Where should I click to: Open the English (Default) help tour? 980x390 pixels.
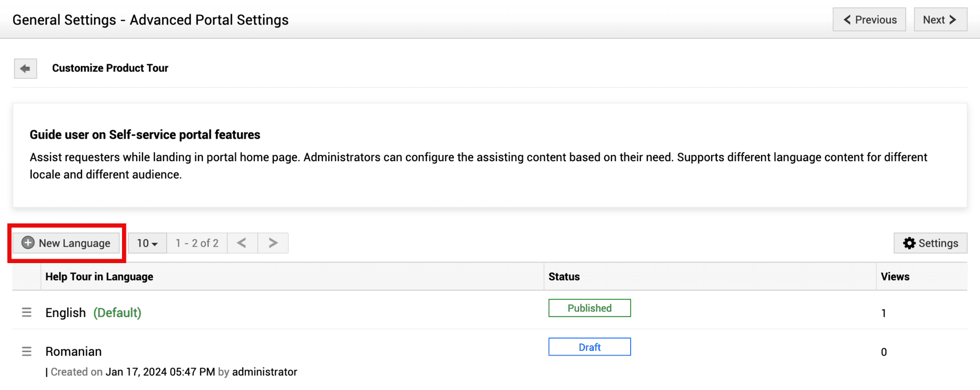[x=66, y=313]
